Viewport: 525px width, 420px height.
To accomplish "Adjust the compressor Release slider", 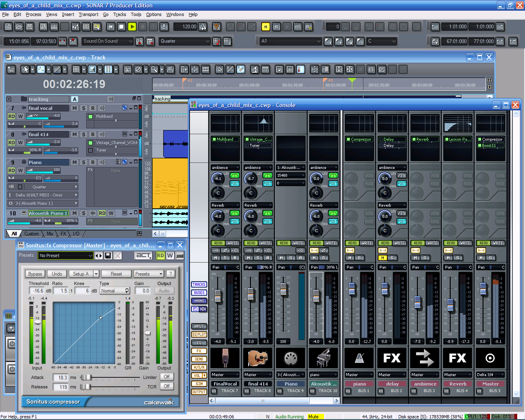I will click(85, 387).
